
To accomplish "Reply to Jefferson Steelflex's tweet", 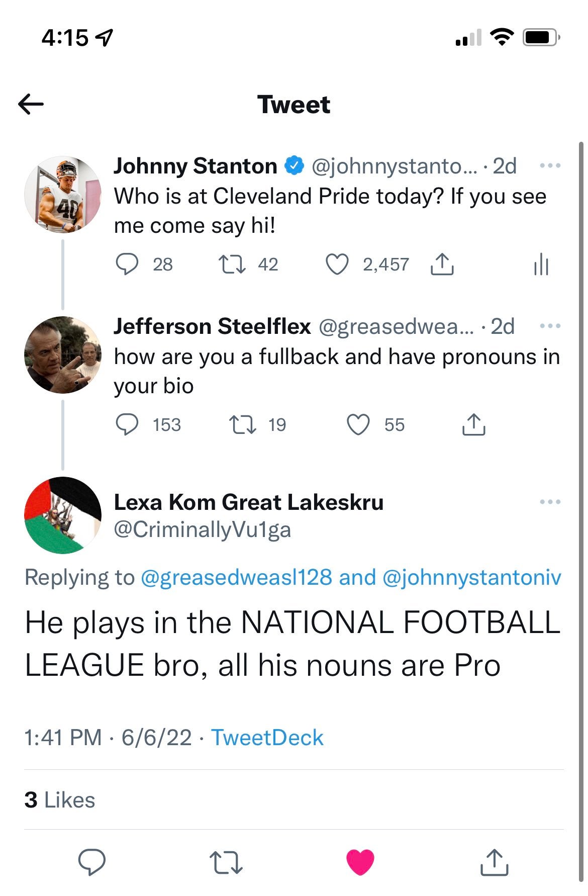I will 127,424.
